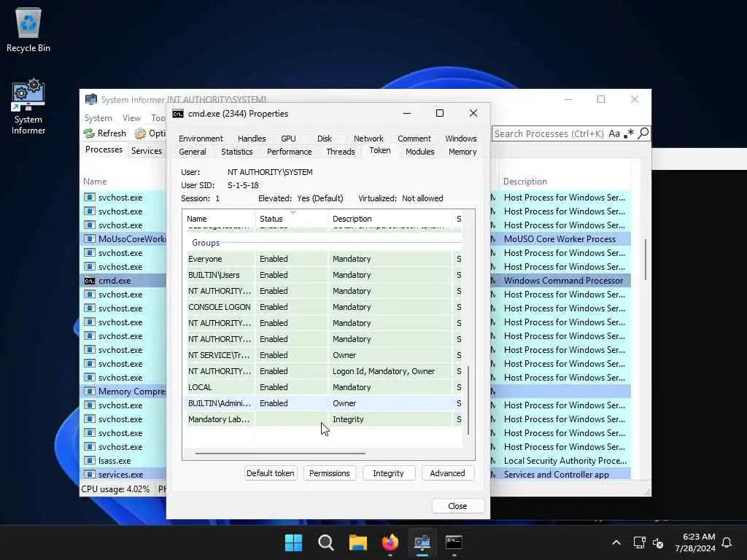Click the Default token button

270,473
